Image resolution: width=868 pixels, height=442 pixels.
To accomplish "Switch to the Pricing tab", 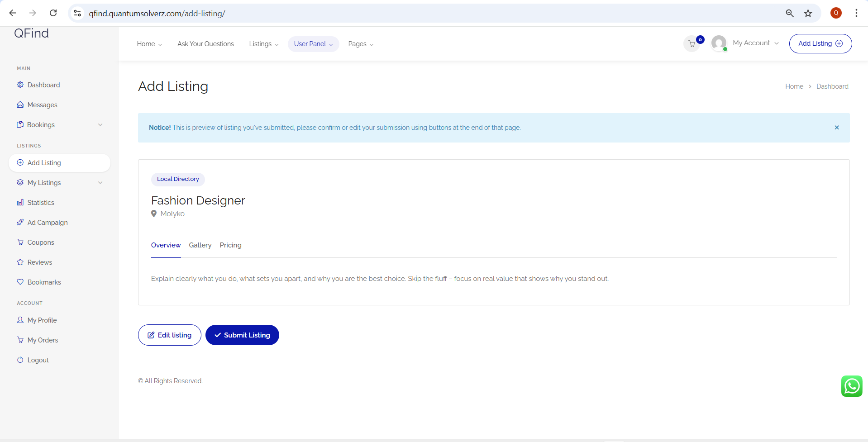I will 230,245.
